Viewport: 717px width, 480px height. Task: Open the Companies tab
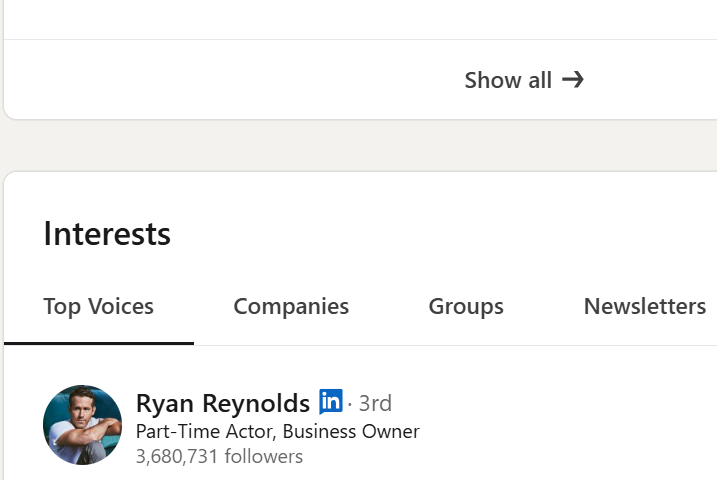(291, 306)
